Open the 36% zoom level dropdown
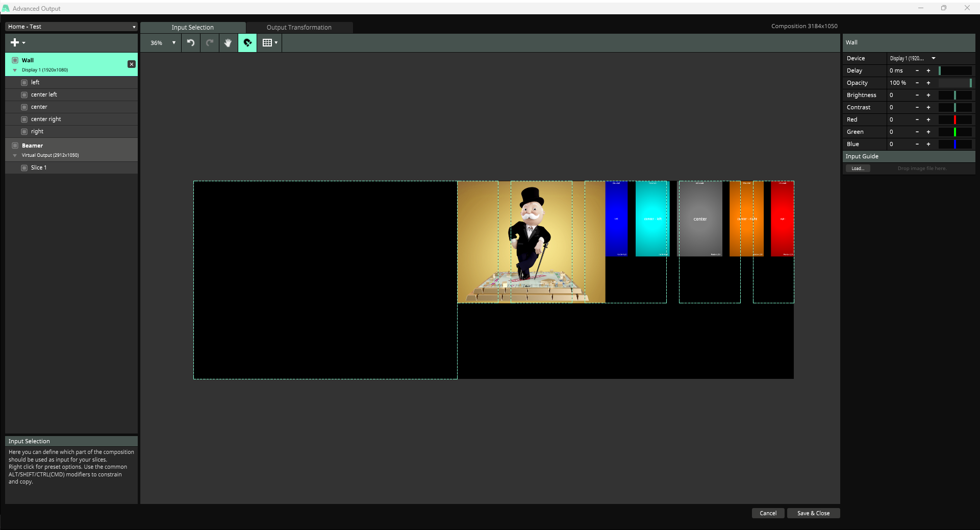The width and height of the screenshot is (980, 530). (163, 43)
